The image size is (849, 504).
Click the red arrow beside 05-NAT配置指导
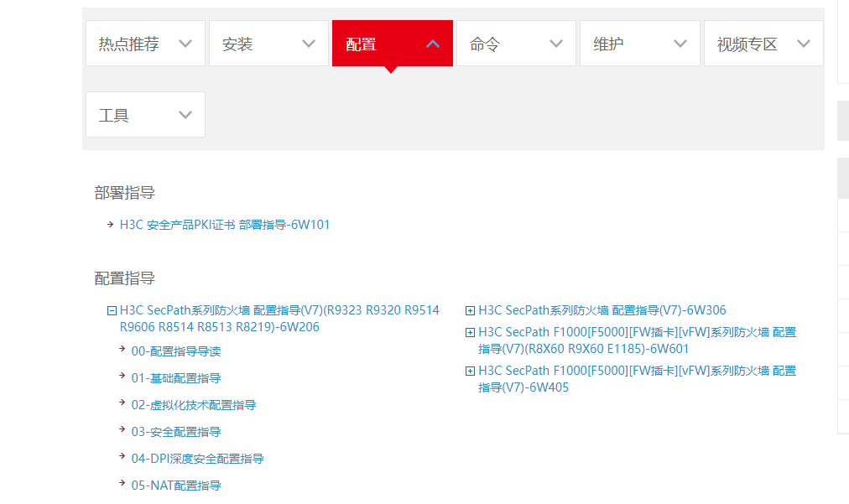122,483
